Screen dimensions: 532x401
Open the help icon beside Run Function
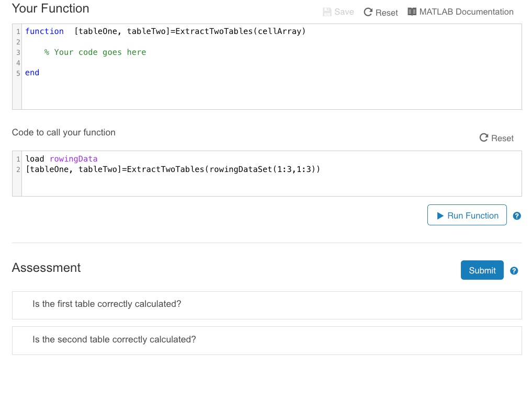pos(516,215)
